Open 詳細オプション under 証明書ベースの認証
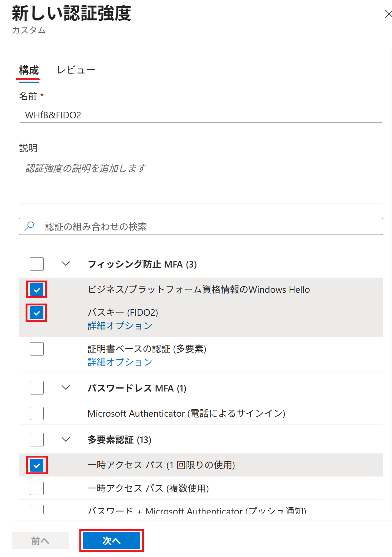The image size is (392, 557). (x=120, y=362)
